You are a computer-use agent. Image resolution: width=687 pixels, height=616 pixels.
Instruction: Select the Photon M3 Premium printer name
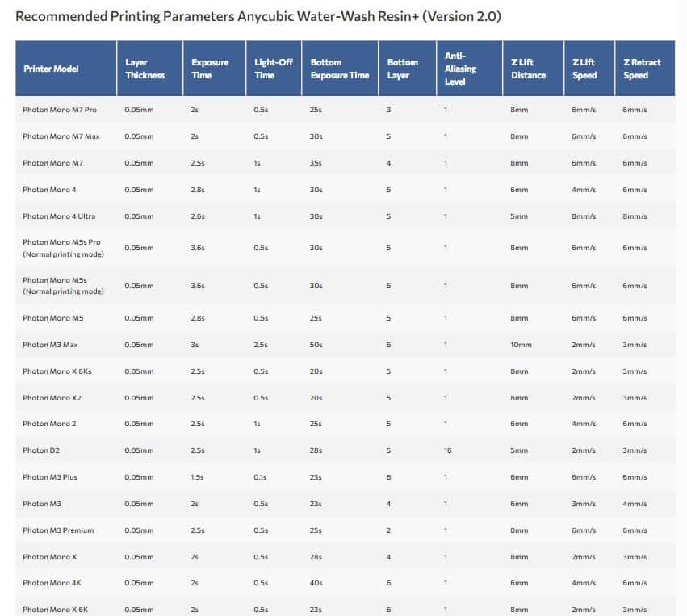[58, 530]
